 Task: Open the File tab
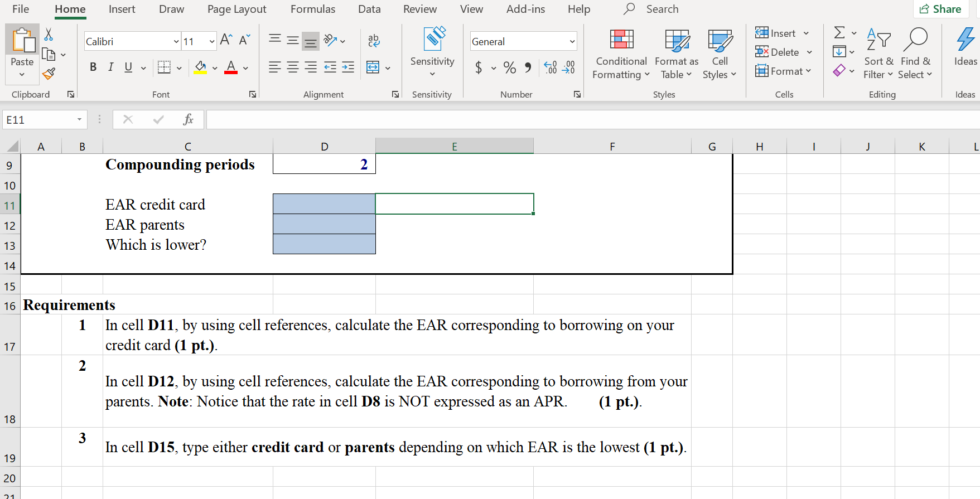(21, 9)
